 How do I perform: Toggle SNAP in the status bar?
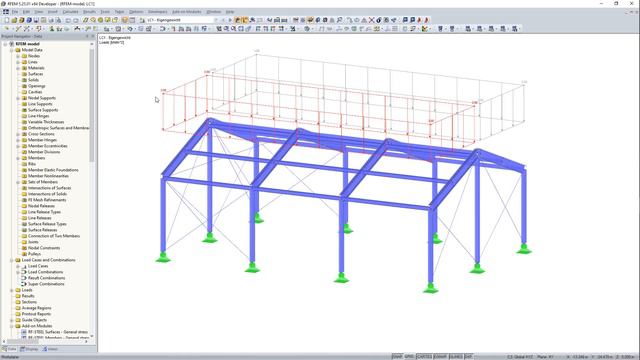pos(397,357)
